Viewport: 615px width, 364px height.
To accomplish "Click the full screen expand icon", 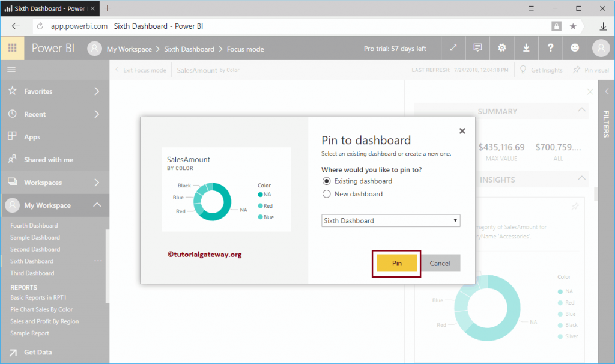I will coord(453,48).
